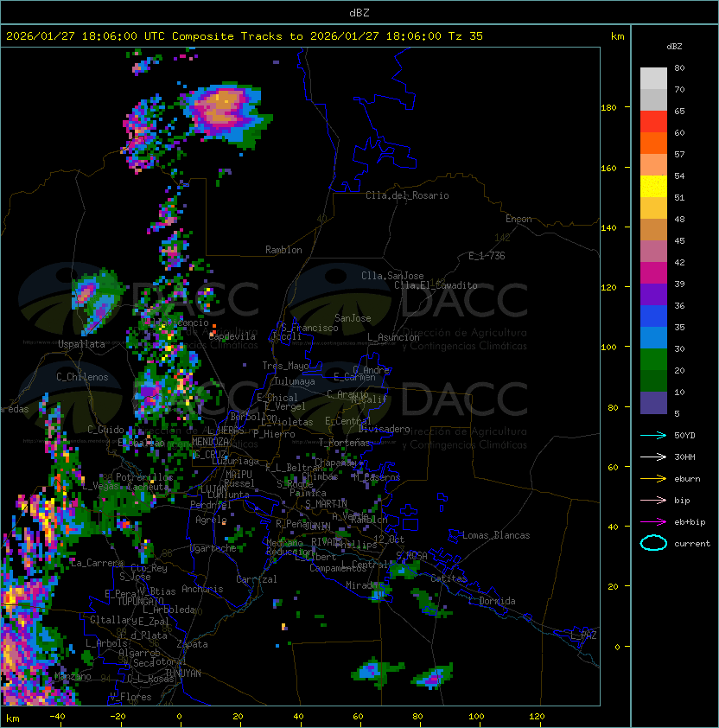Click the 'Ramblon' map label
This screenshot has height=728, width=719.
(283, 250)
